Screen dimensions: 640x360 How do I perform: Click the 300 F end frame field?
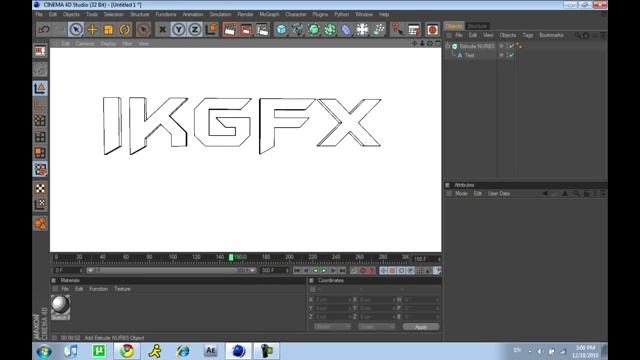275,270
